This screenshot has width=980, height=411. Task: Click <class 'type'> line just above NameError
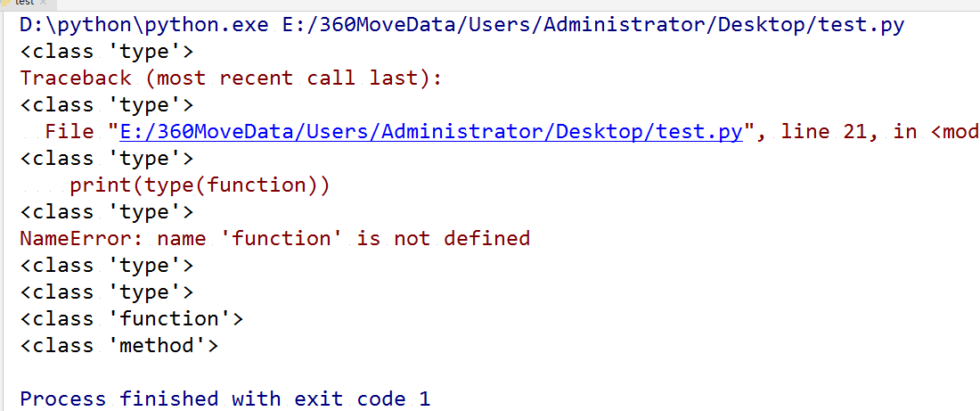[x=107, y=212]
